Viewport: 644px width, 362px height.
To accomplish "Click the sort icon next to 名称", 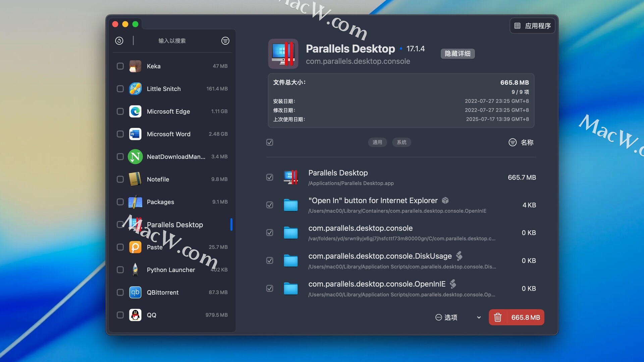I will (x=513, y=142).
